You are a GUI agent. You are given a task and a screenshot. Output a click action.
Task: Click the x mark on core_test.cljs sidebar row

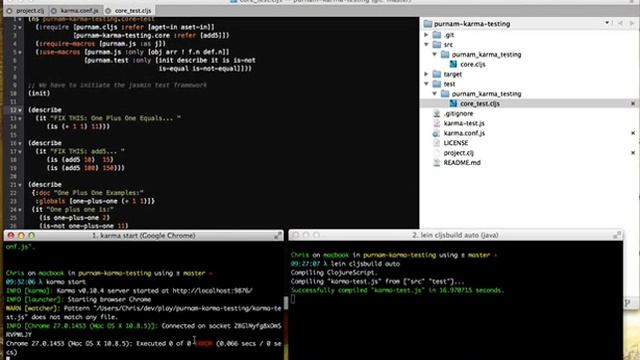tap(633, 104)
